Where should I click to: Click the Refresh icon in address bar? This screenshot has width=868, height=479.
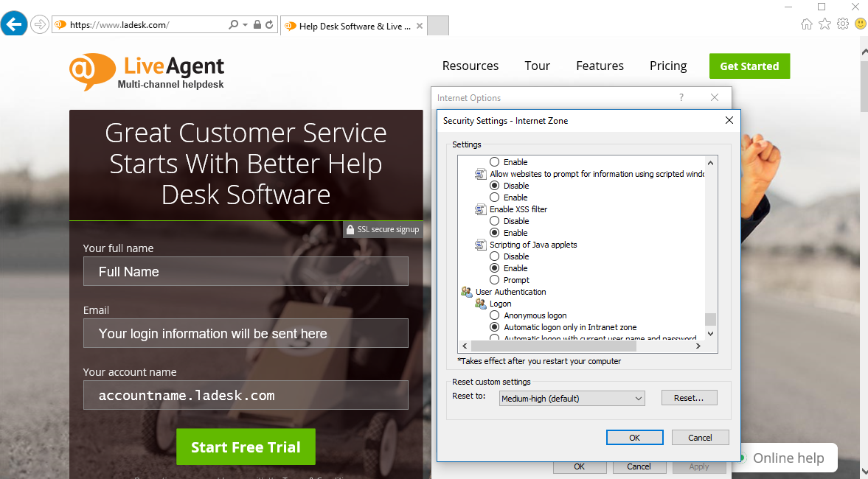pos(270,25)
